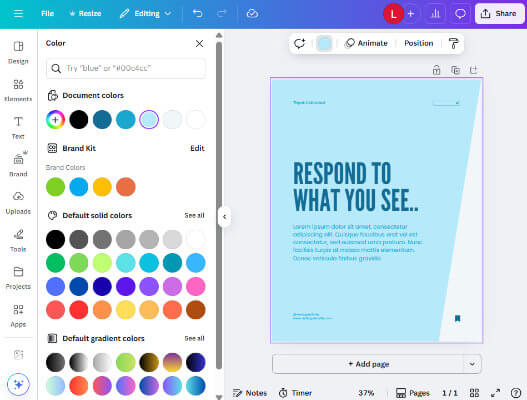Click the 37% zoom level

(366, 393)
